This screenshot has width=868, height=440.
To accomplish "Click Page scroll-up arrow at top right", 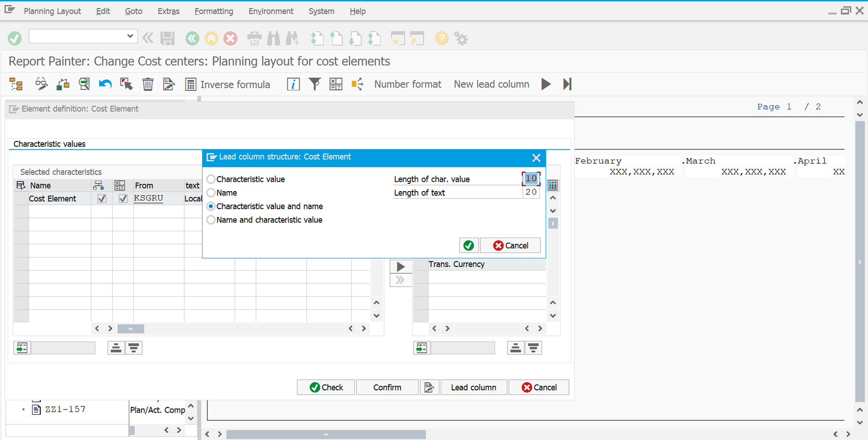I will pos(860,102).
